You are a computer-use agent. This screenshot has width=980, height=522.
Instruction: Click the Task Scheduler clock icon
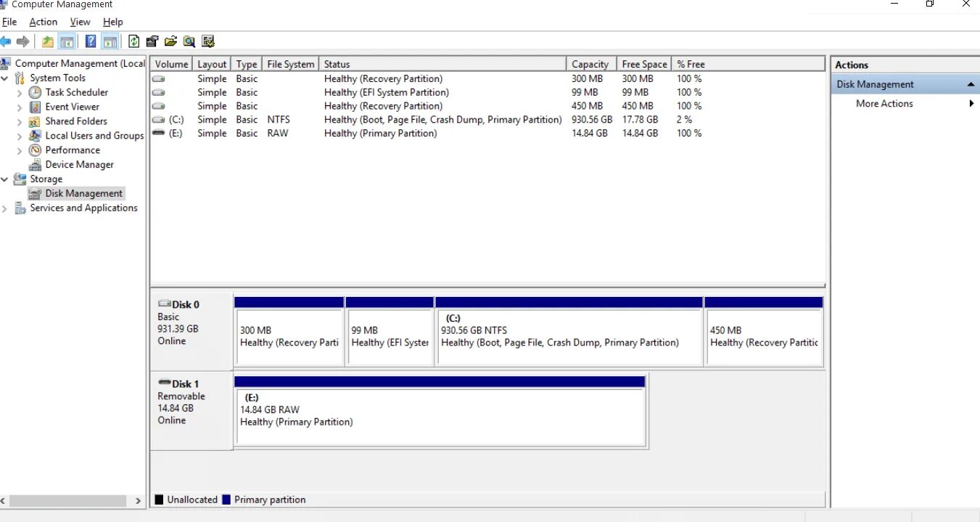pyautogui.click(x=35, y=92)
